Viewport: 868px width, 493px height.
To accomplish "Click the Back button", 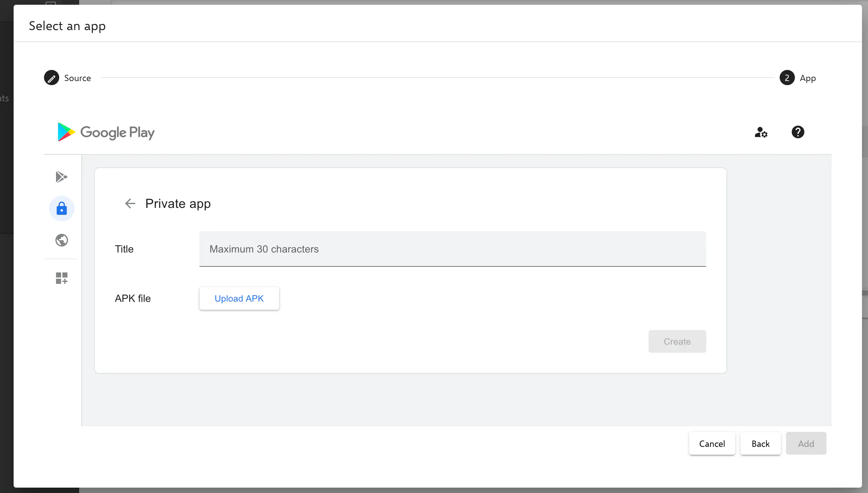I will pyautogui.click(x=760, y=443).
